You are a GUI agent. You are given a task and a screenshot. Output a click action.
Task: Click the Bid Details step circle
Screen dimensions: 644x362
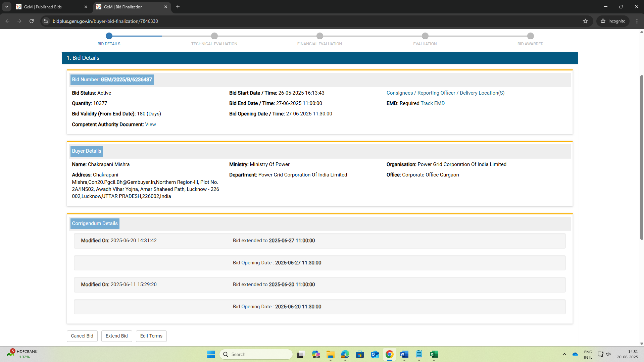(x=109, y=36)
